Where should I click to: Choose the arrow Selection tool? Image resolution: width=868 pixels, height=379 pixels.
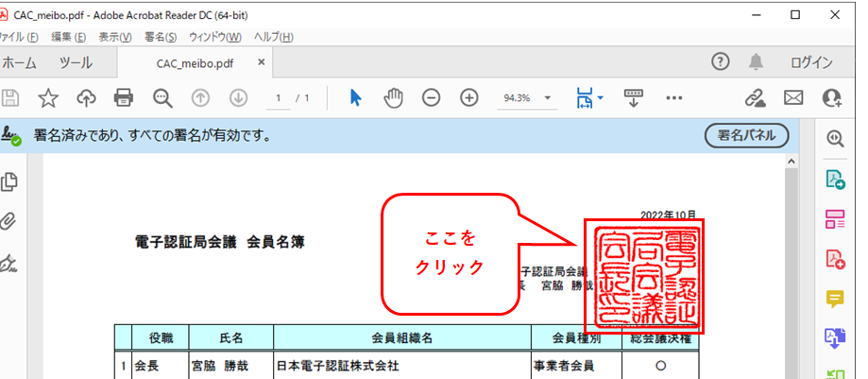coord(356,97)
